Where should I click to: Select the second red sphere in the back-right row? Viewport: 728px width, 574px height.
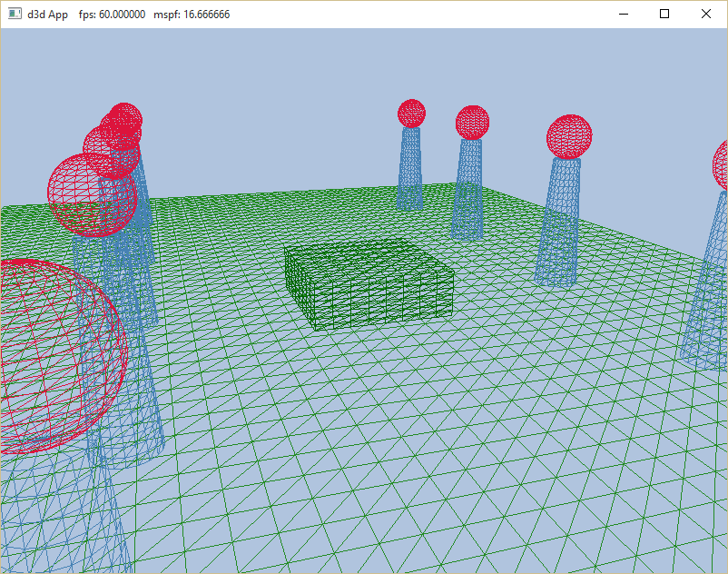click(x=472, y=123)
